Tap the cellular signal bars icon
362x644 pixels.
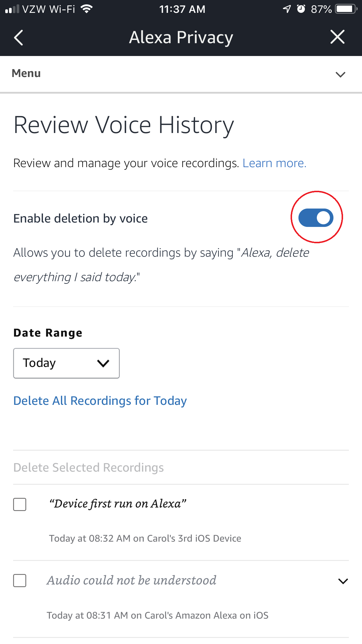[12, 9]
